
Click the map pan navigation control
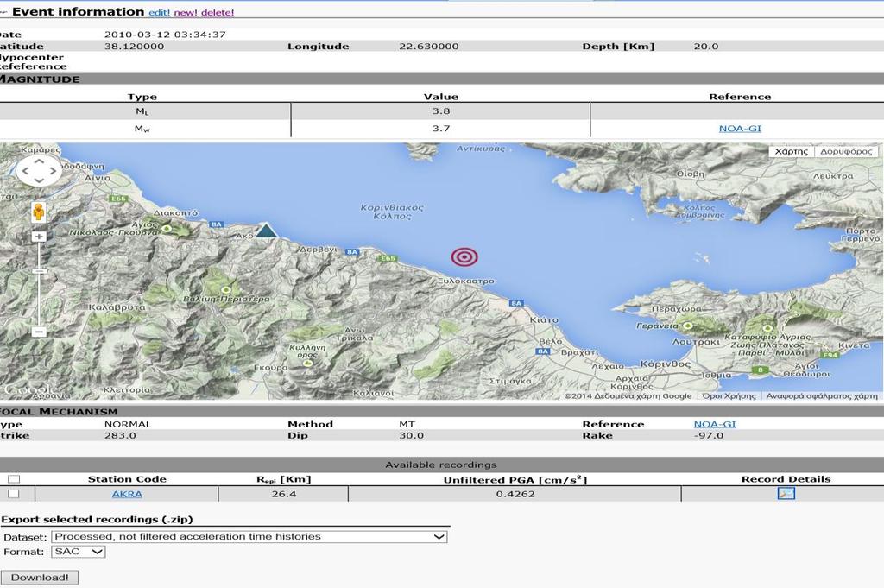[38, 170]
